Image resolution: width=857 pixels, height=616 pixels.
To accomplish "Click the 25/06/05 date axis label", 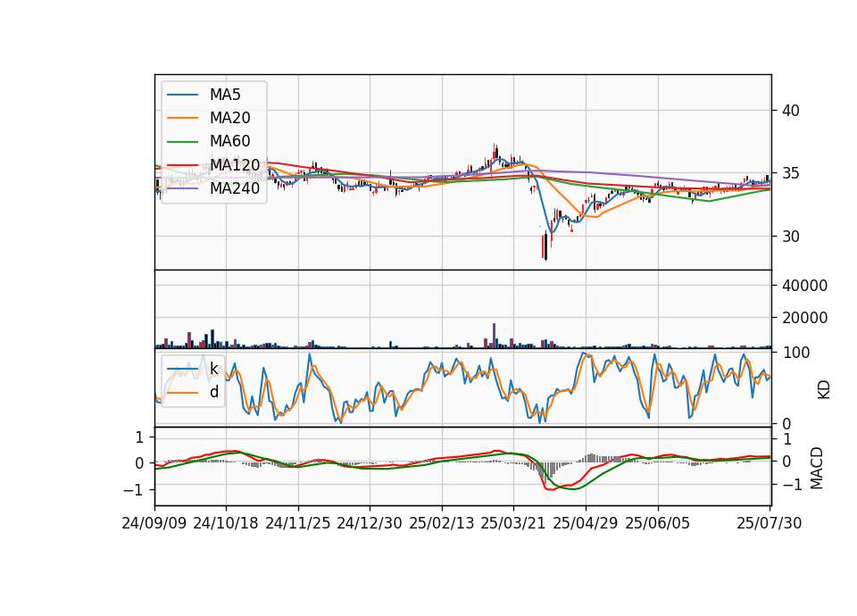I will coord(658,523).
